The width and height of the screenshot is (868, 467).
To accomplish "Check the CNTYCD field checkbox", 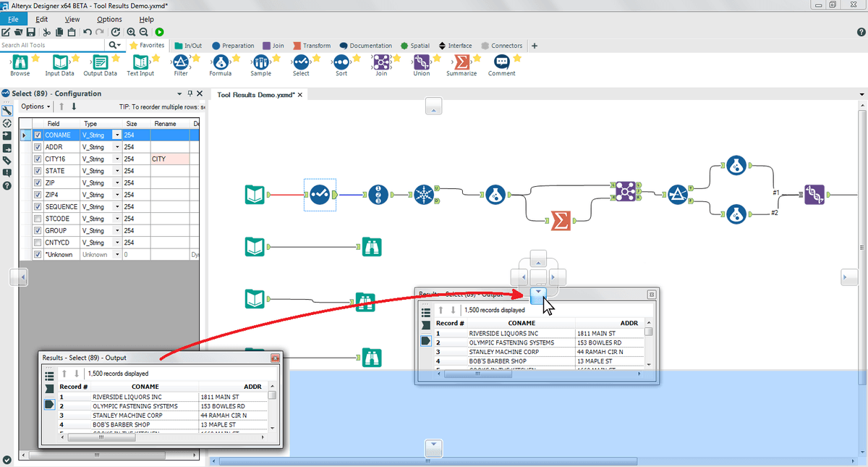I will coord(38,243).
